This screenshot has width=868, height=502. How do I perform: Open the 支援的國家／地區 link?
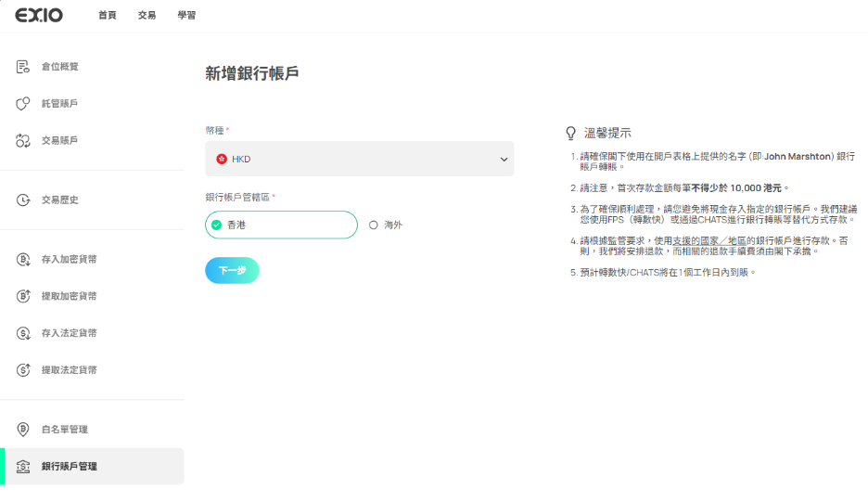(x=710, y=240)
